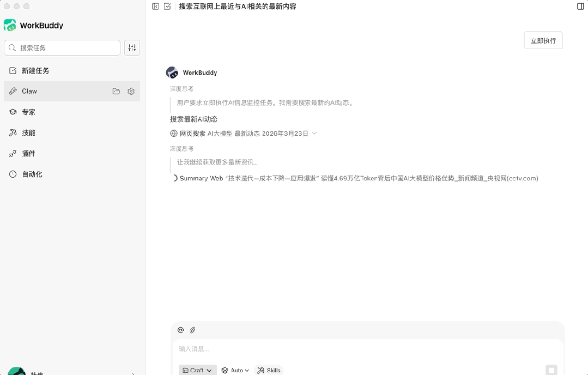The image size is (588, 375).
Task: Select the Claw tool in sidebar
Action: pyautogui.click(x=30, y=91)
